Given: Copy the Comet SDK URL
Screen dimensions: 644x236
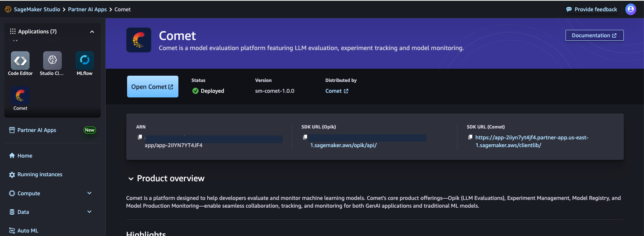Looking at the screenshot, I should [470, 137].
